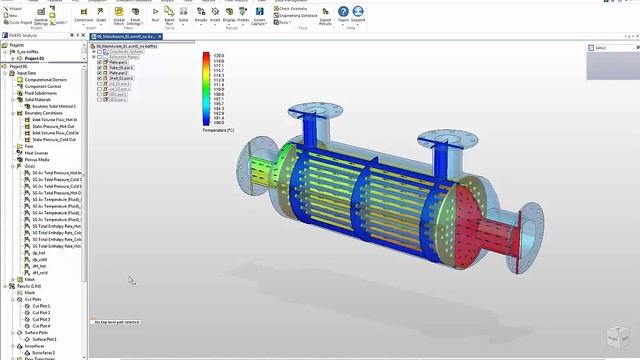640x360 pixels.
Task: Run Check Geometry
Action: [290, 9]
